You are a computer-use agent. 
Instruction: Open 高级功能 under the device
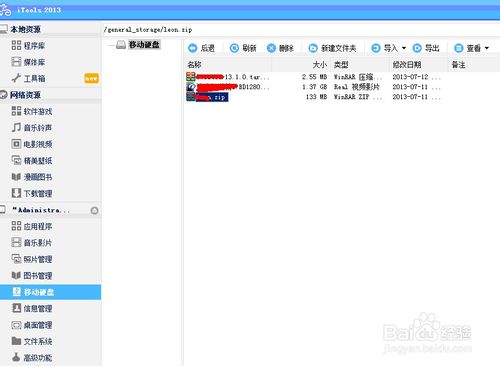point(32,358)
